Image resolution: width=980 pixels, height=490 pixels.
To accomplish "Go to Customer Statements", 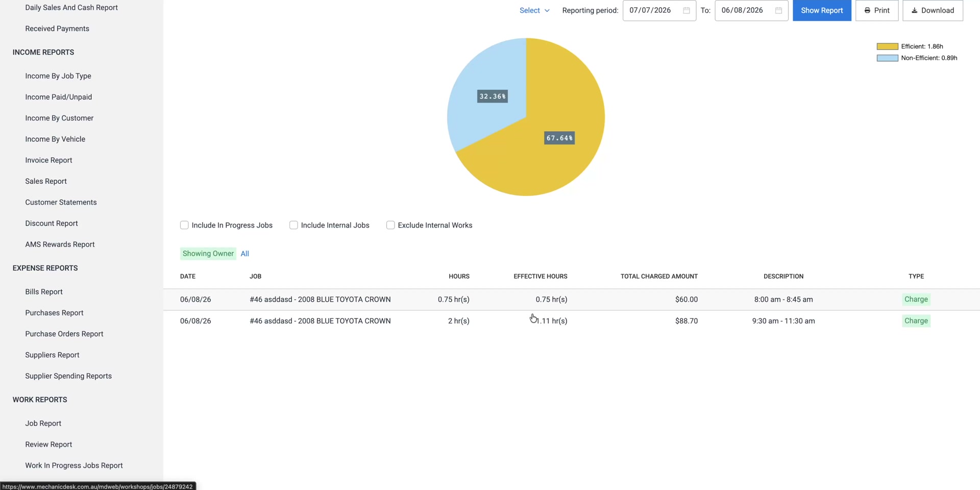I will pos(61,202).
